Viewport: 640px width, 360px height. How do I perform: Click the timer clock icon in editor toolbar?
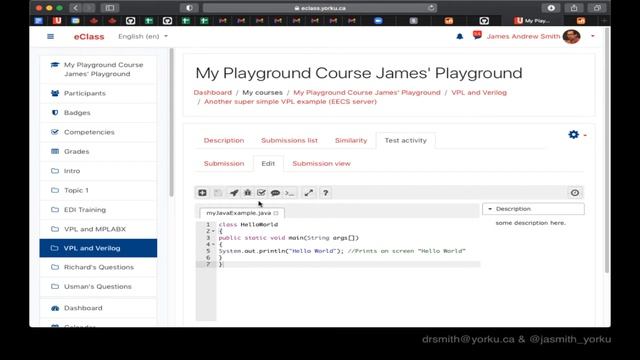point(575,193)
